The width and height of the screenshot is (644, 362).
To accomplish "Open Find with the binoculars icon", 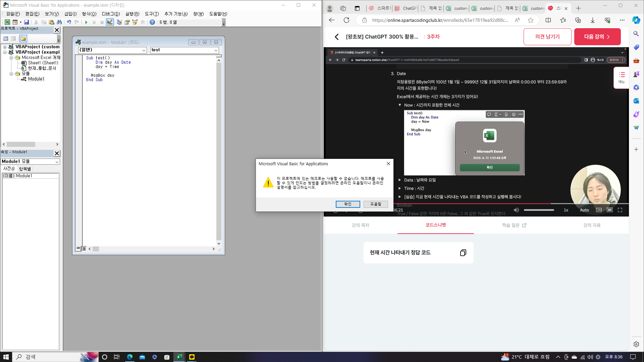I will click(x=59, y=22).
